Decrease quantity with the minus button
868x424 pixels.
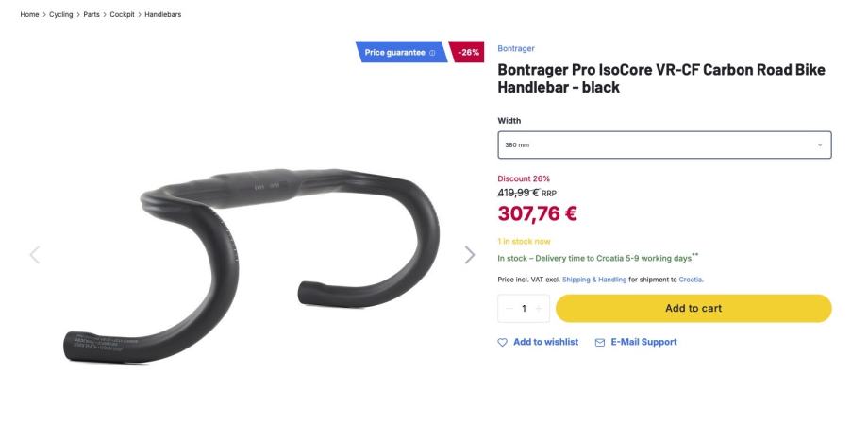click(509, 309)
